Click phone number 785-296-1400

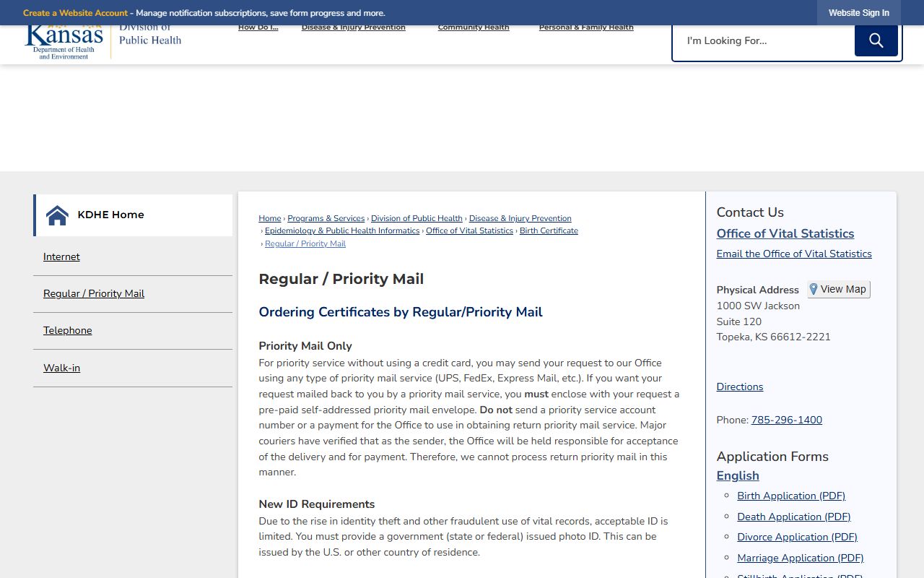point(787,420)
